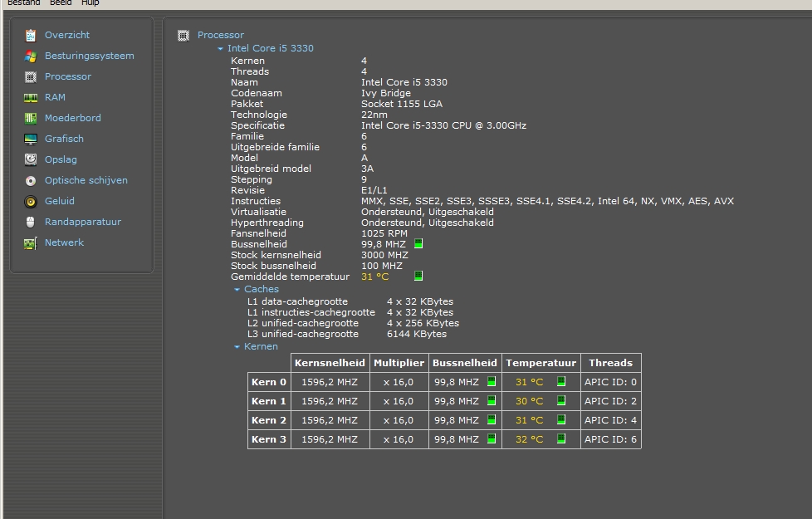
Task: Open the Hulp menu
Action: (x=90, y=3)
